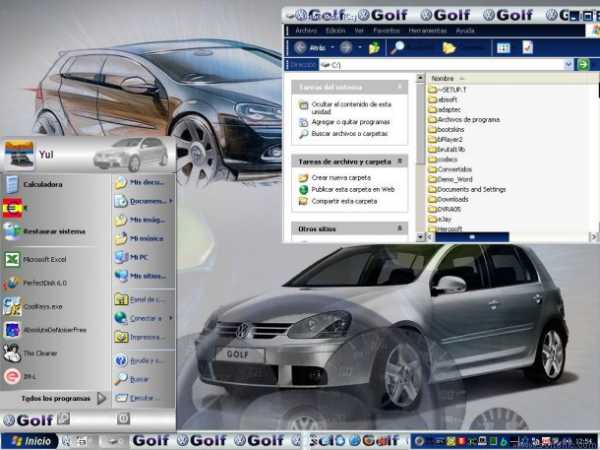
Task: Open the Edición menu
Action: point(336,30)
